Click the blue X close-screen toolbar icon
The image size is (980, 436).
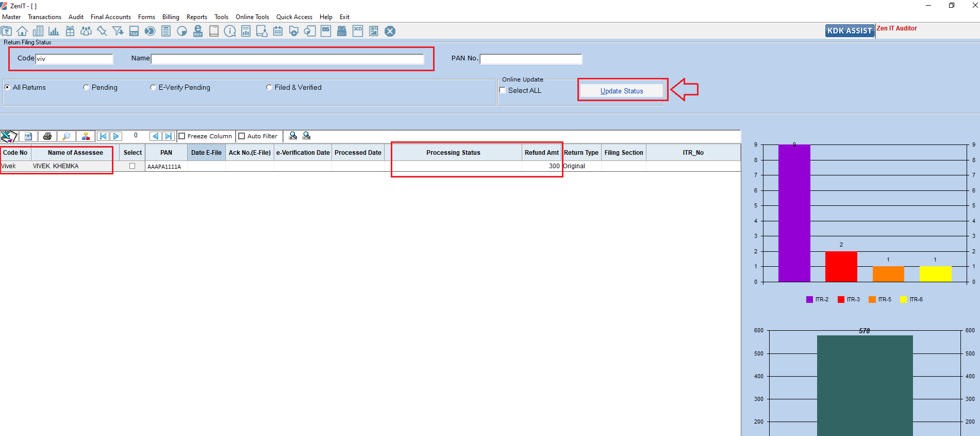coord(390,31)
